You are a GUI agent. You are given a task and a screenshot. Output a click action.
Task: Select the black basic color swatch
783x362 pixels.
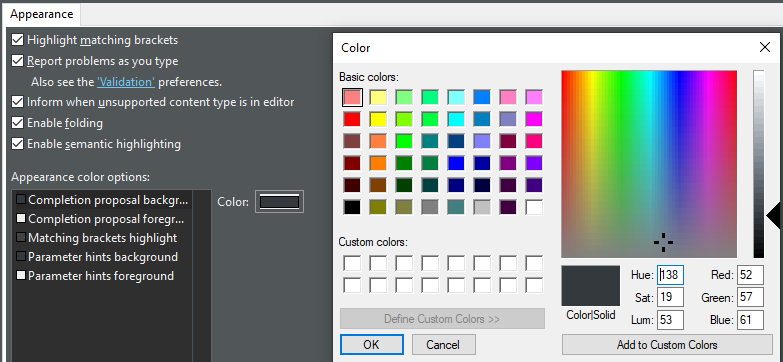click(x=352, y=207)
